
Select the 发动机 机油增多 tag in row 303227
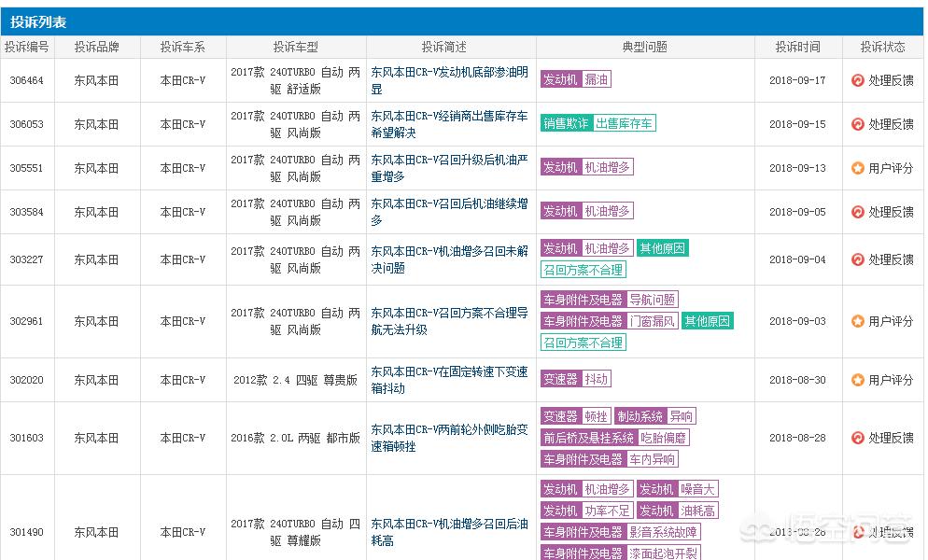tap(587, 248)
